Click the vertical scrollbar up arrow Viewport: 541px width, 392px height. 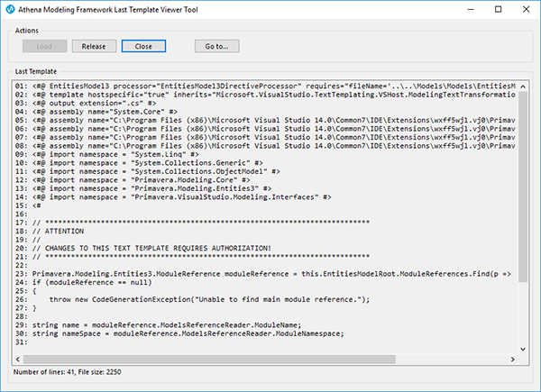coord(523,87)
